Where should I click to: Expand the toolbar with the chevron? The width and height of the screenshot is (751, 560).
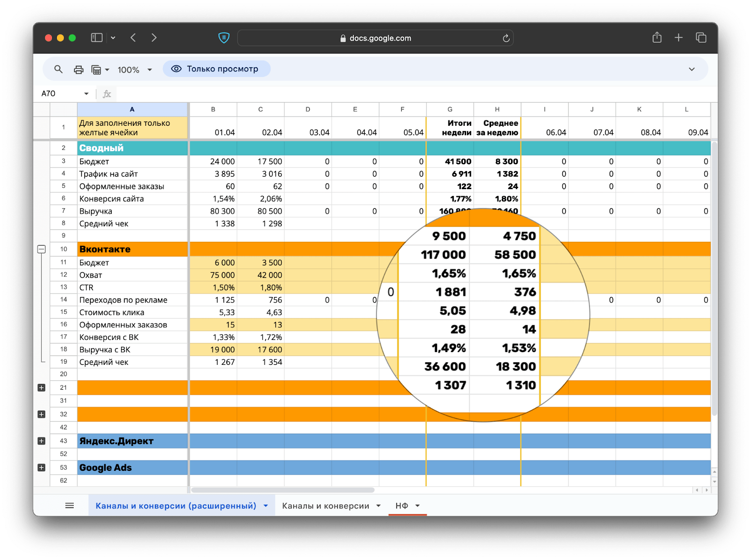(691, 69)
